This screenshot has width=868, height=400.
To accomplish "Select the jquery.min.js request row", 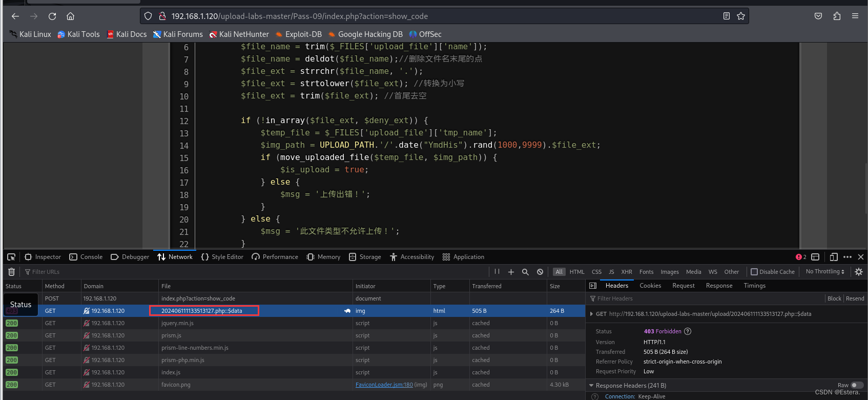I will point(294,323).
